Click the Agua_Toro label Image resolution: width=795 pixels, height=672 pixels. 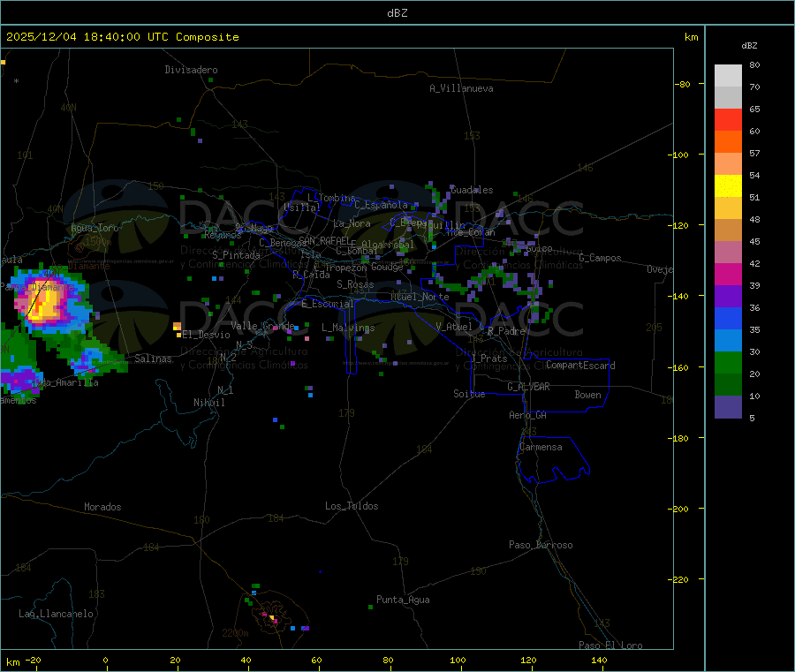[x=95, y=228]
